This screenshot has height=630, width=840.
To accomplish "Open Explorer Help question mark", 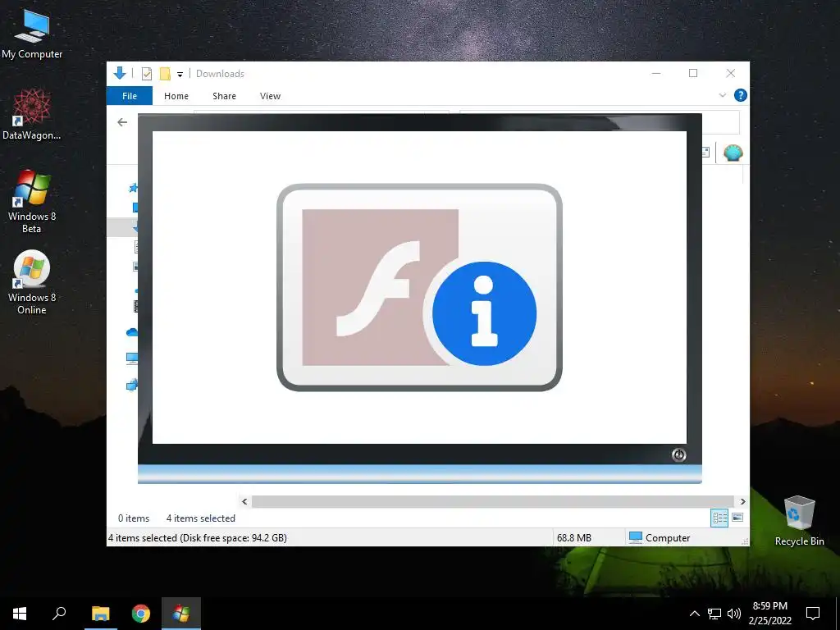I will 741,95.
